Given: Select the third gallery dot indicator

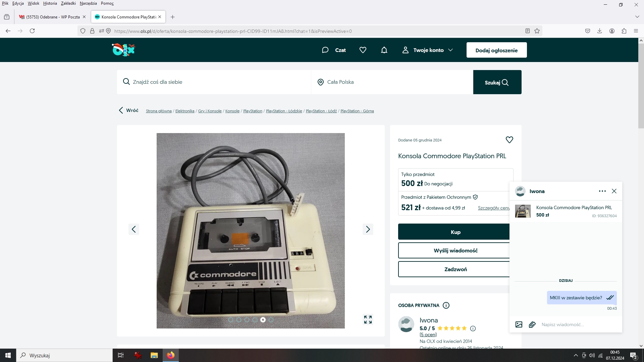Looking at the screenshot, I should [247, 320].
